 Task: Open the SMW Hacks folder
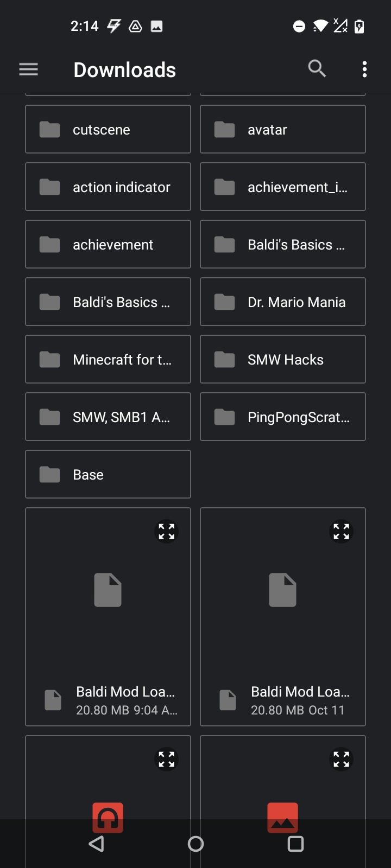coord(283,360)
